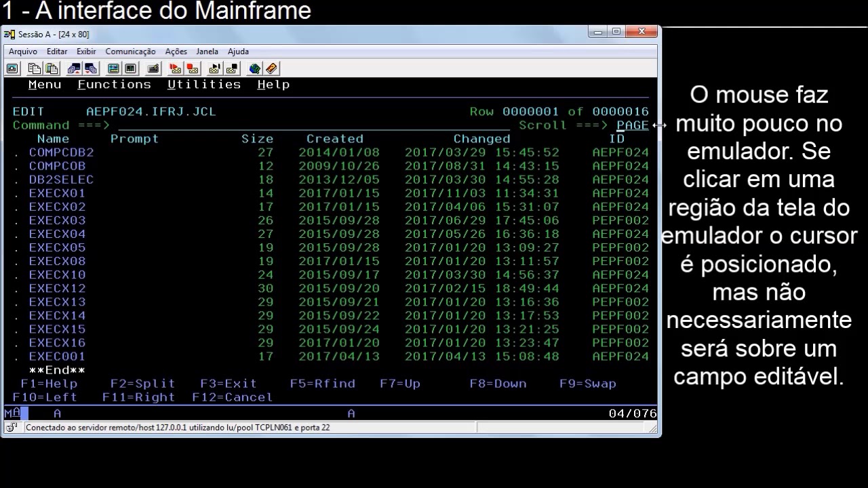This screenshot has width=868, height=488.
Task: Click the Paste clipboard toolbar icon
Action: pyautogui.click(x=51, y=68)
